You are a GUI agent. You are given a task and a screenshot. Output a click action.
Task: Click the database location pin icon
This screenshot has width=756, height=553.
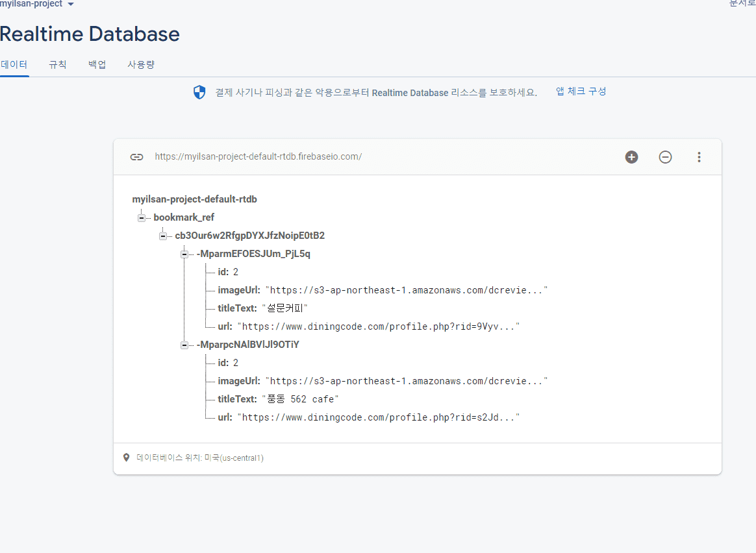pyautogui.click(x=126, y=458)
